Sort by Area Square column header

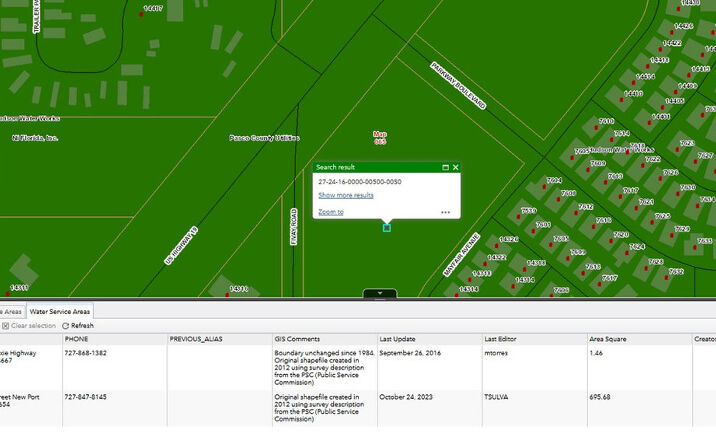pos(608,339)
